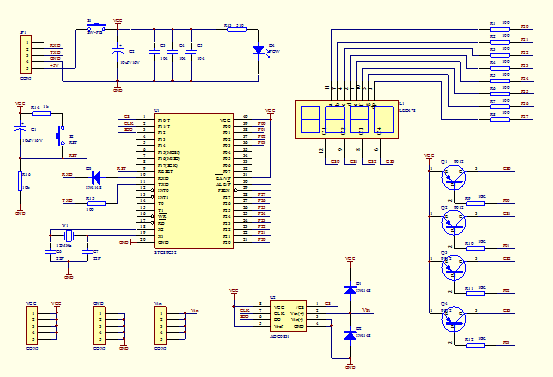The width and height of the screenshot is (553, 377).
Task: Select the four-digit seven-segment display
Action: 347,119
